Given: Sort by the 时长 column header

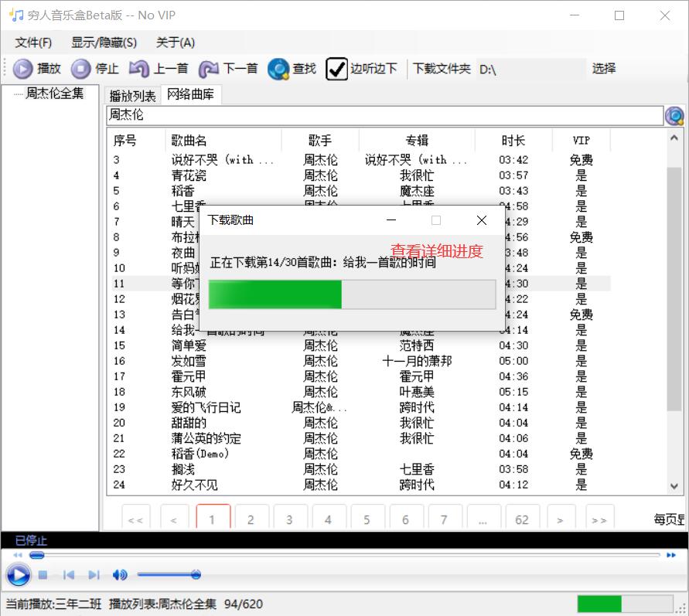Looking at the screenshot, I should (513, 141).
